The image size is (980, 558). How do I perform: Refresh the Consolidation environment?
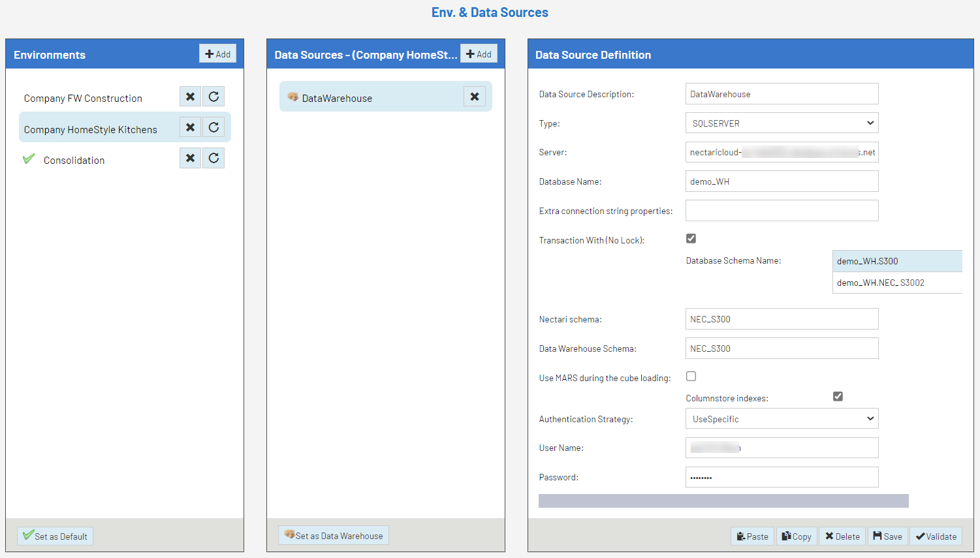pos(213,158)
